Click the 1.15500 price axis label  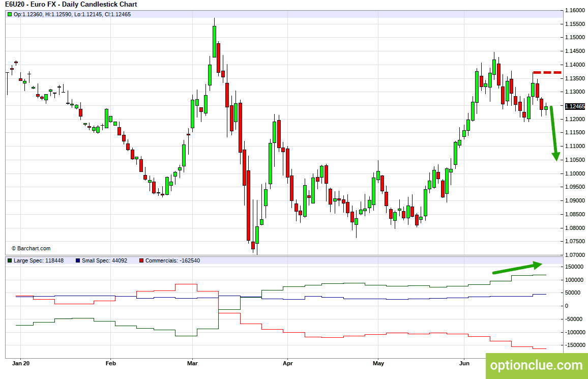coord(575,24)
